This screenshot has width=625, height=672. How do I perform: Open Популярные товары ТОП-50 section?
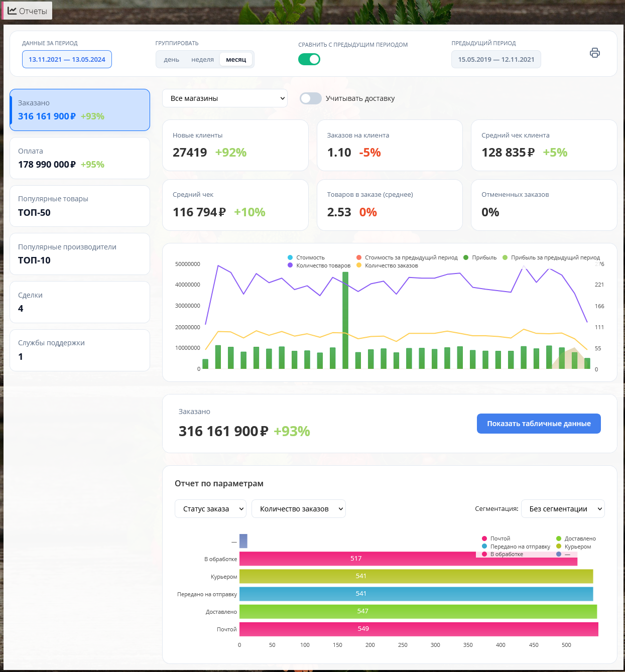pos(80,206)
